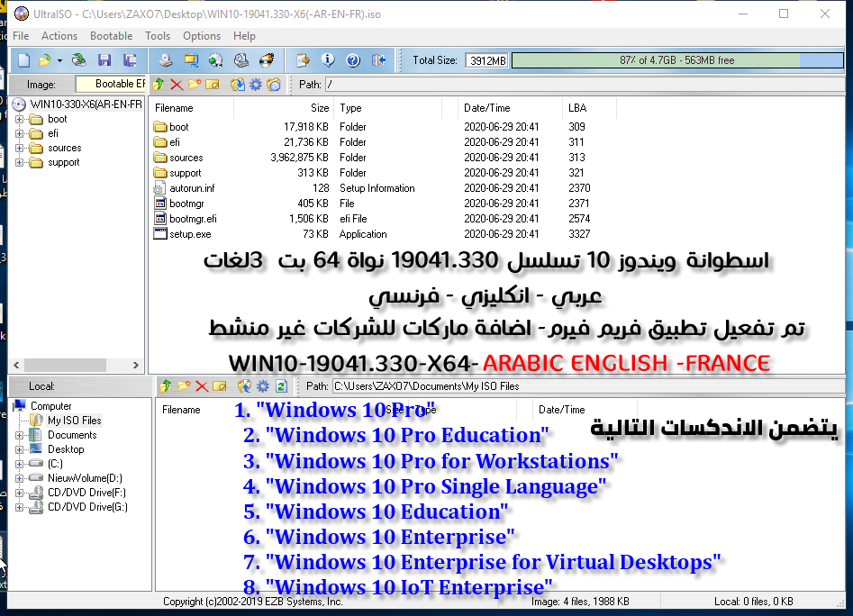Click the Save As multi-floppy icon
The image size is (853, 616).
[x=130, y=59]
